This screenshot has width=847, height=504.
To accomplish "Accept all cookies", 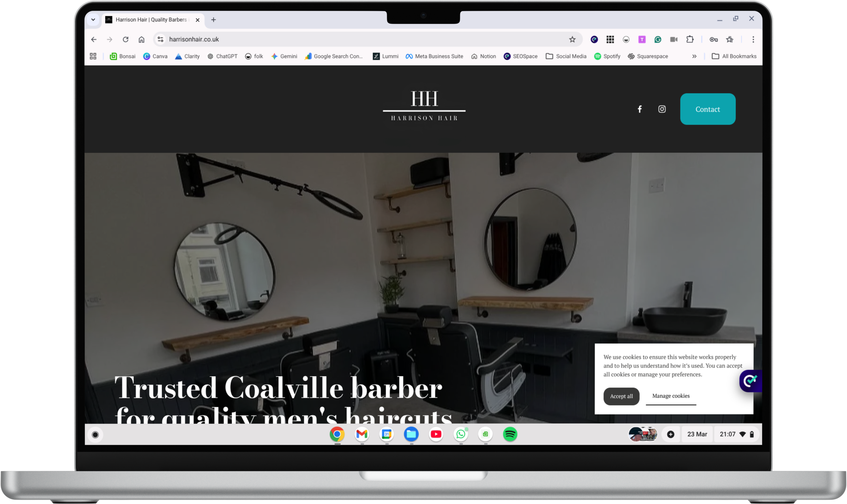I will (x=621, y=396).
